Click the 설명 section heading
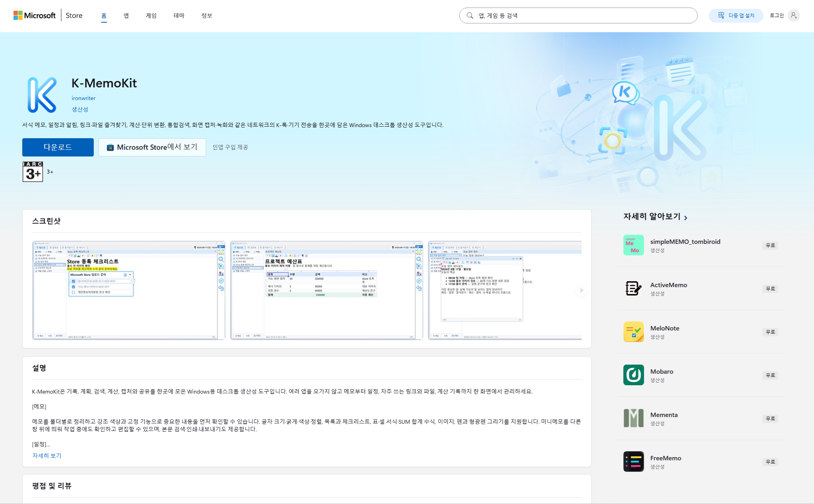 (x=39, y=368)
